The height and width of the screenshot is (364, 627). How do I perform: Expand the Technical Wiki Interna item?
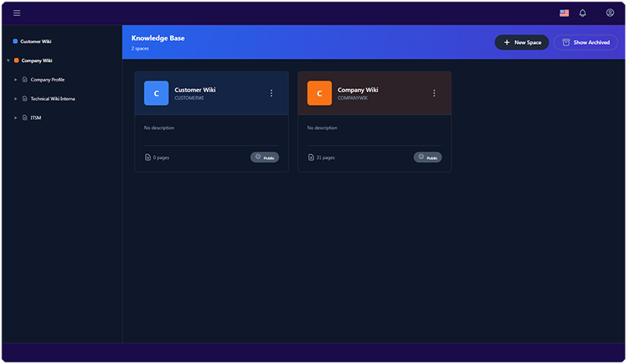(x=16, y=99)
